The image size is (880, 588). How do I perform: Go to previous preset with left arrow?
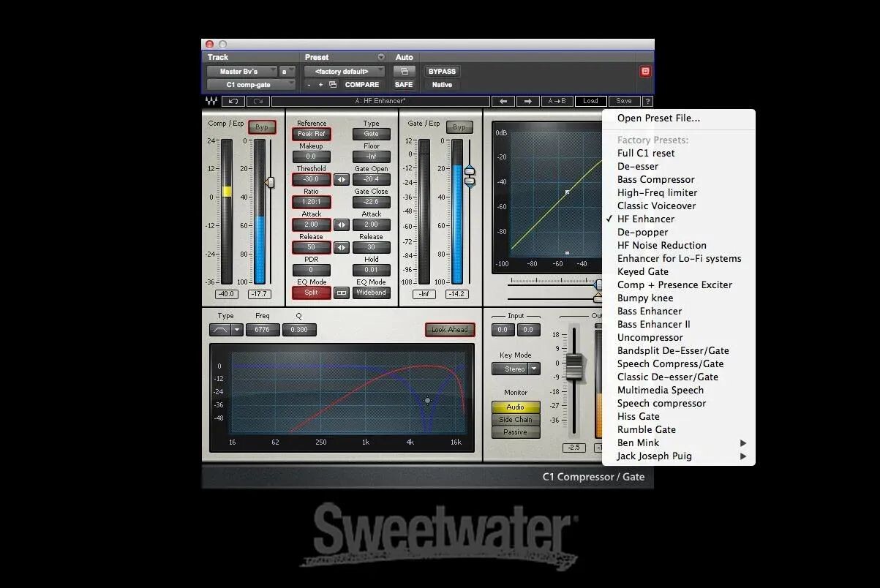(503, 102)
